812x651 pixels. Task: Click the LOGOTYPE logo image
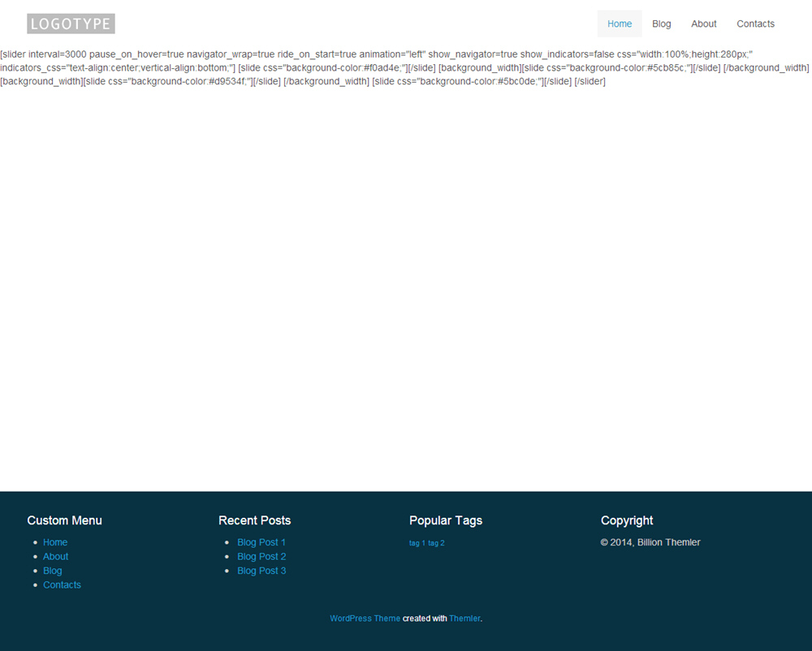pos(71,24)
